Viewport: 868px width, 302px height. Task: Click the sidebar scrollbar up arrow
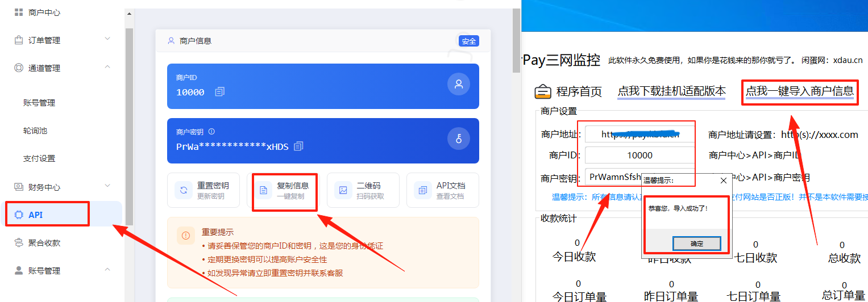pos(129,13)
